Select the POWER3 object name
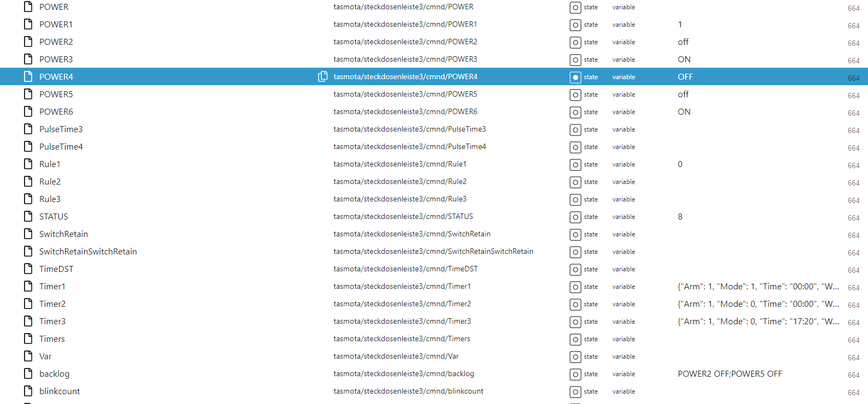The width and height of the screenshot is (868, 404). [56, 59]
